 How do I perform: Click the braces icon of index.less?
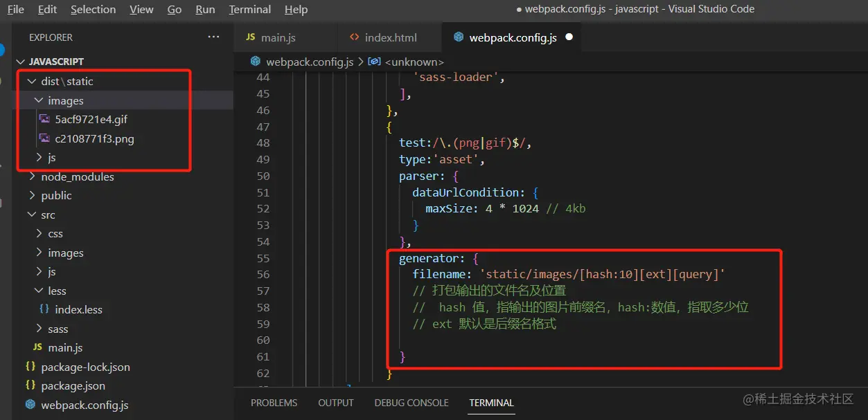coord(44,310)
